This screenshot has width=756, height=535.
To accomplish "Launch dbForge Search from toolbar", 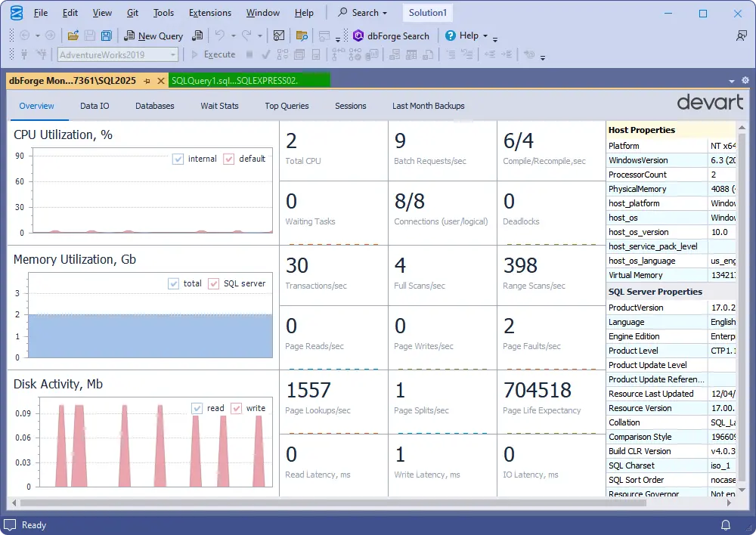I will (x=391, y=36).
